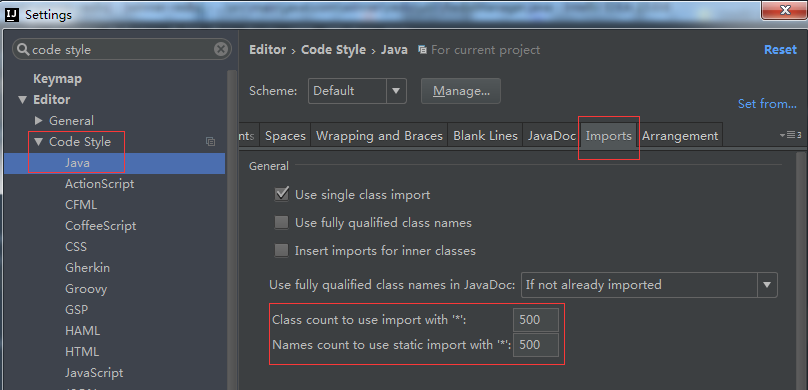Select CFML code style
The height and width of the screenshot is (390, 808).
[81, 205]
